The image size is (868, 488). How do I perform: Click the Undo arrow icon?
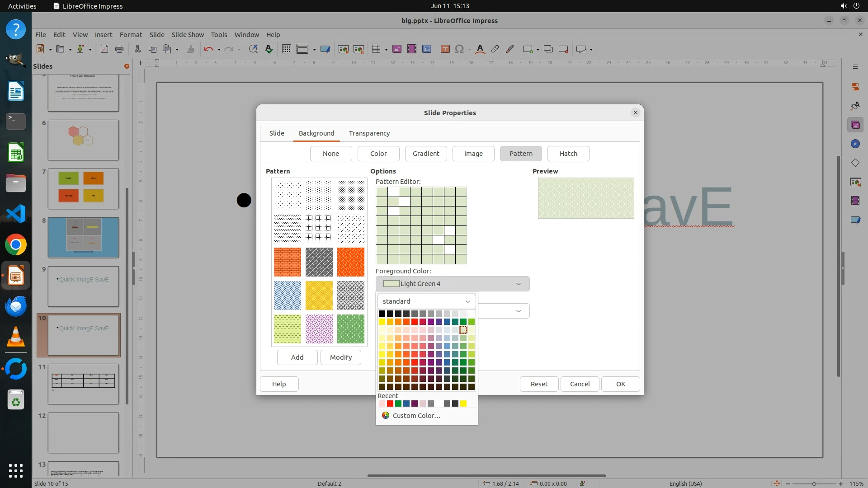208,49
